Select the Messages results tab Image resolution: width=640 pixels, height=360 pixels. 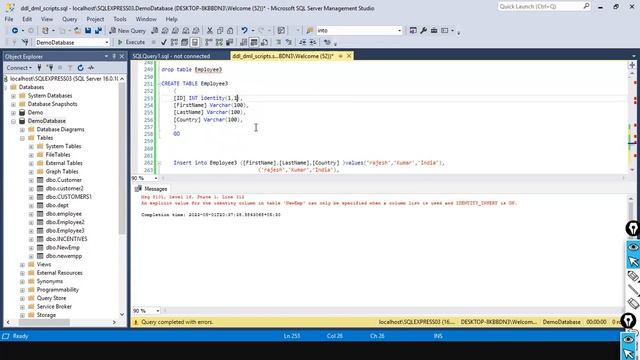click(x=151, y=189)
